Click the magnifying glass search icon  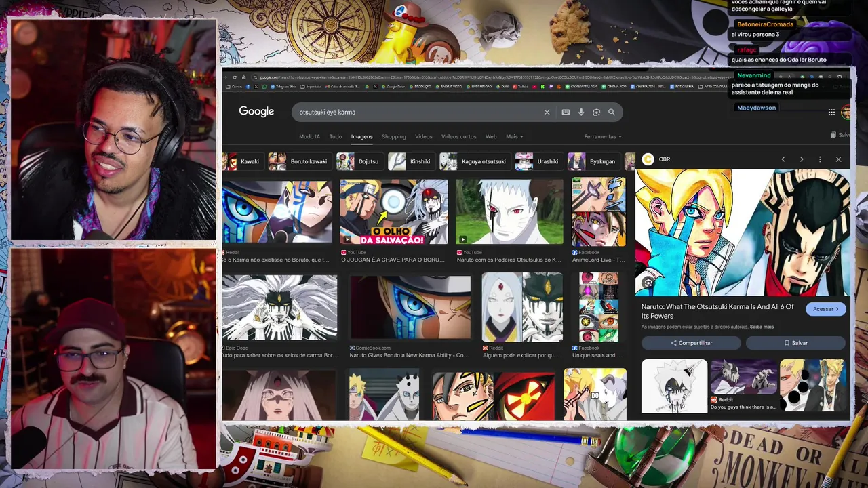pyautogui.click(x=612, y=113)
